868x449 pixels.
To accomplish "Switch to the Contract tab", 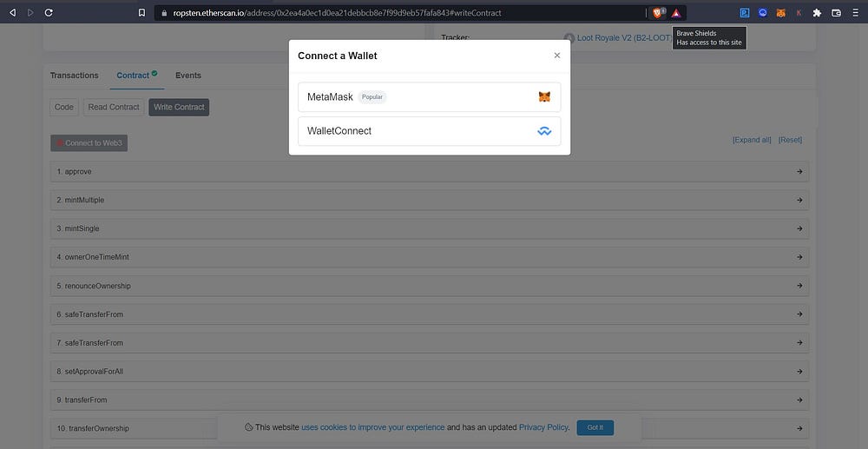I will [x=137, y=76].
